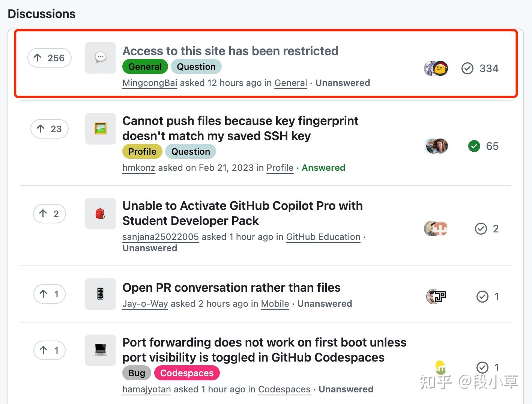532x404 pixels.
Task: Click the green answered checkmark on the SSH key discussion
Action: click(474, 146)
